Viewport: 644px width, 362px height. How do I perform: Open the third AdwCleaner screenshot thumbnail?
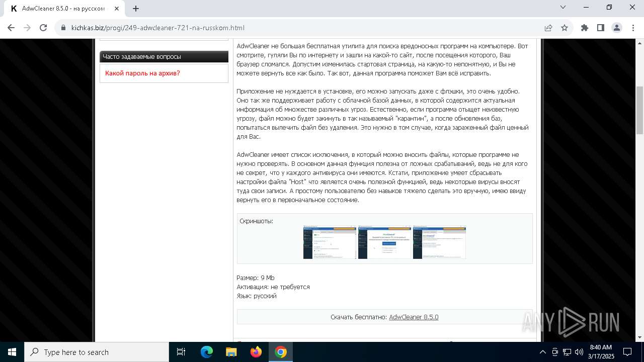(439, 242)
